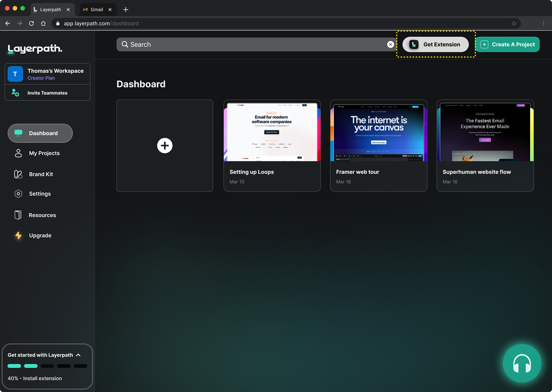
Task: Open Resources book icon in sidebar
Action: [x=18, y=215]
